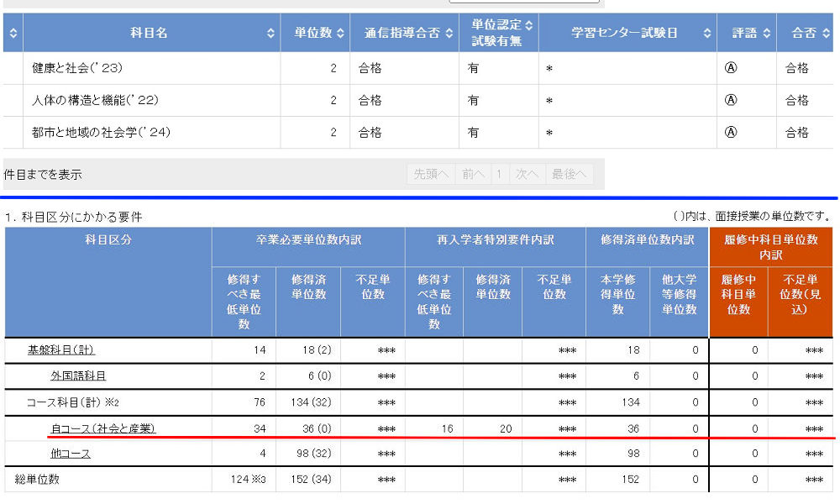Sort by the 合否 column arrows
Viewport: 840px width, 504px height.
point(824,34)
